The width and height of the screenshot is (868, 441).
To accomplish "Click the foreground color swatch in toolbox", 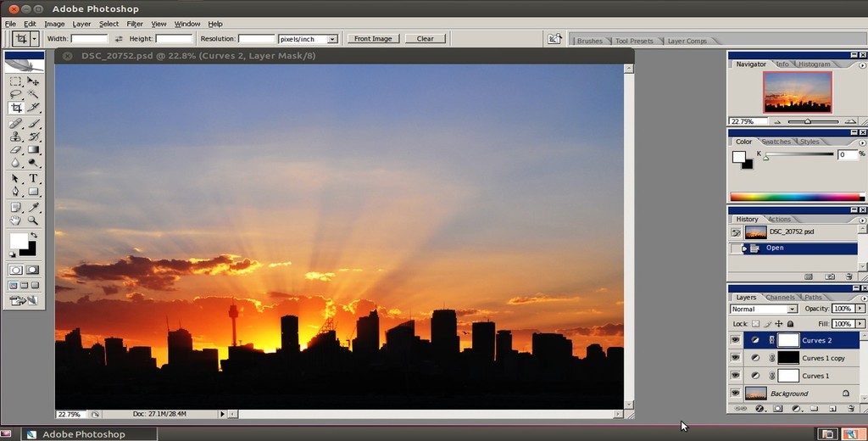I will [x=19, y=241].
